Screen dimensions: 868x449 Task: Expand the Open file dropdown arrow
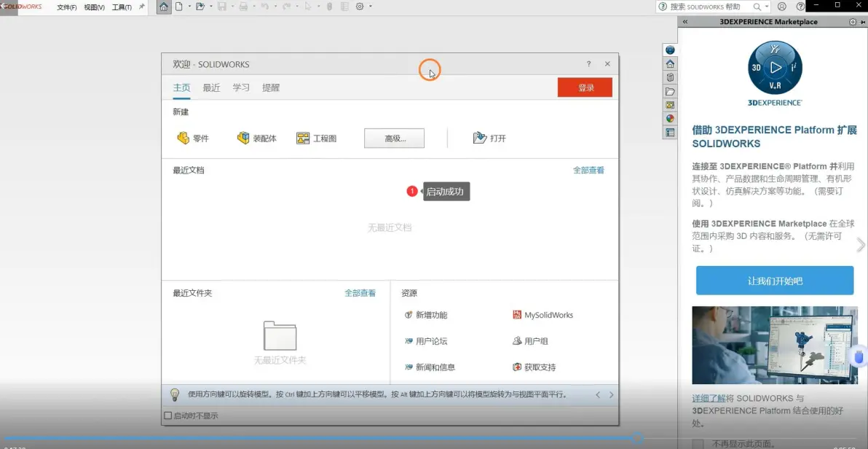coord(211,7)
